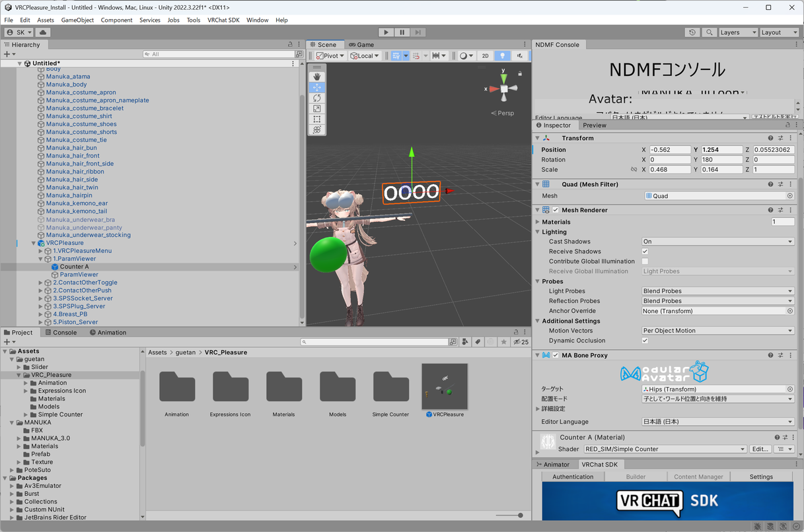Open the Motion Vectors dropdown
Screen dimensions: 804x532
click(x=717, y=331)
